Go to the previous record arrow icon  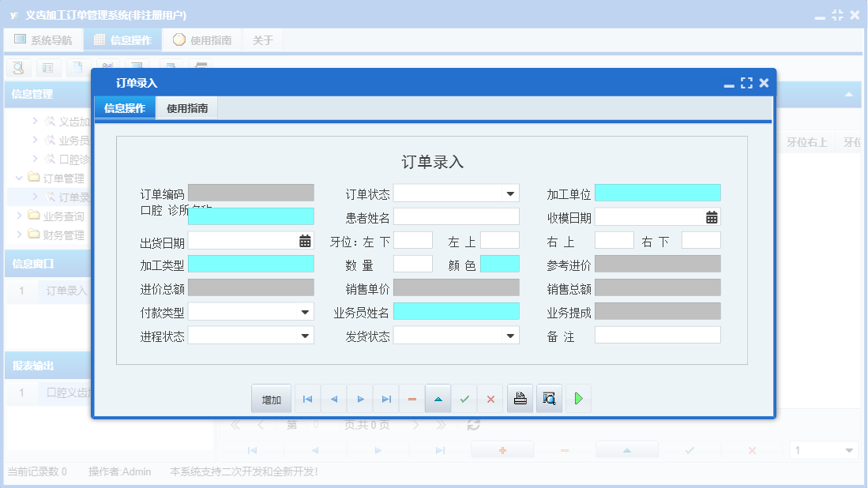(333, 399)
